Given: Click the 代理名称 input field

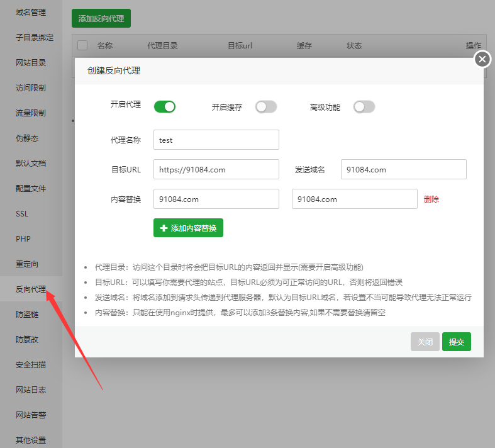Looking at the screenshot, I should pos(216,140).
